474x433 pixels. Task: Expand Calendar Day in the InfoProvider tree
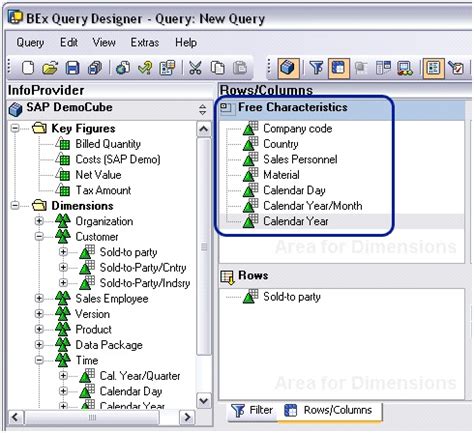[x=63, y=391]
